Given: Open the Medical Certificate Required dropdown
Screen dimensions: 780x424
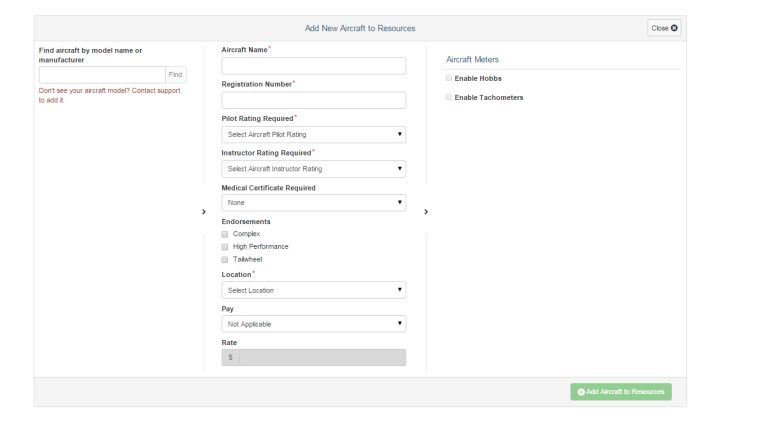Looking at the screenshot, I should [x=313, y=203].
